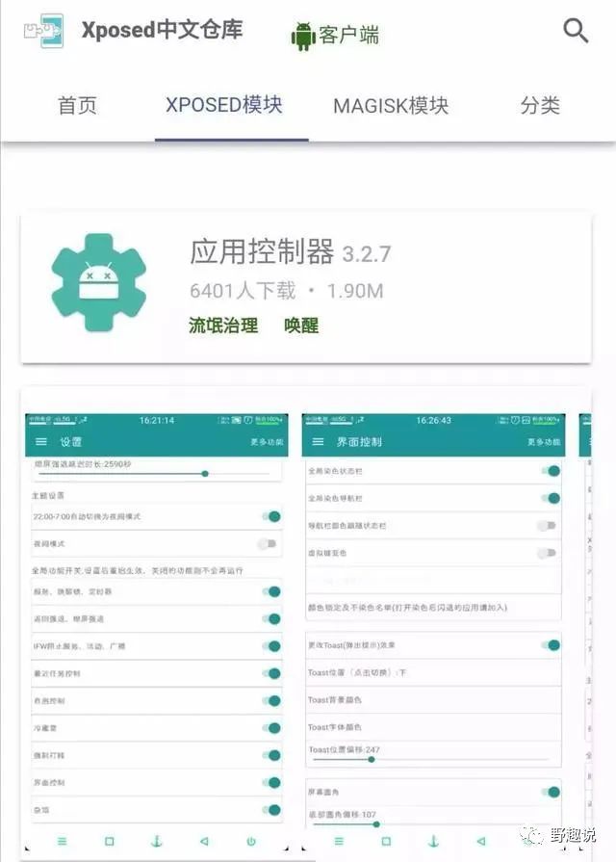616x862 pixels.
Task: Open the Toast背景颜色 row
Action: (x=433, y=700)
